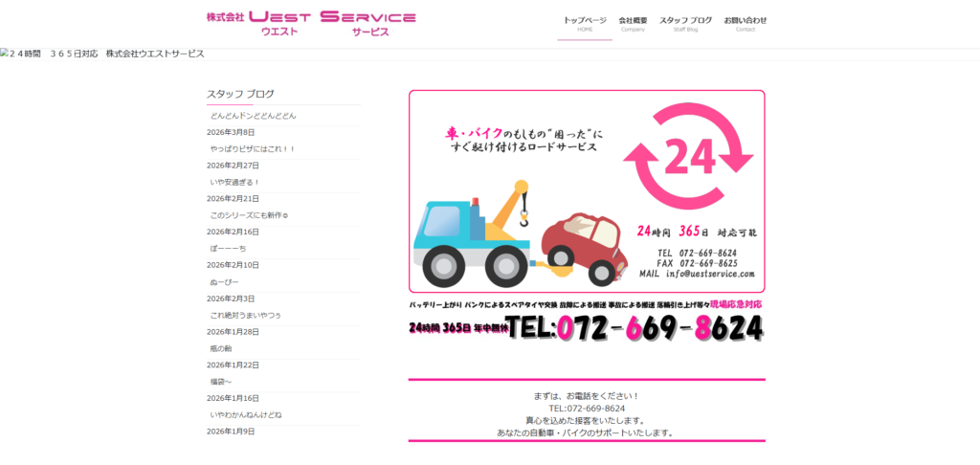Open blog post ぽーーーち
This screenshot has height=465, width=980.
click(228, 249)
